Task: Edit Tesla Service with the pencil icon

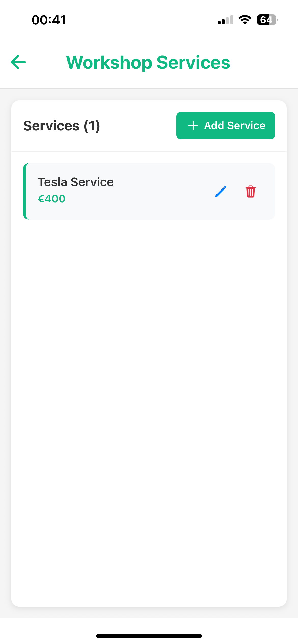Action: point(221,192)
